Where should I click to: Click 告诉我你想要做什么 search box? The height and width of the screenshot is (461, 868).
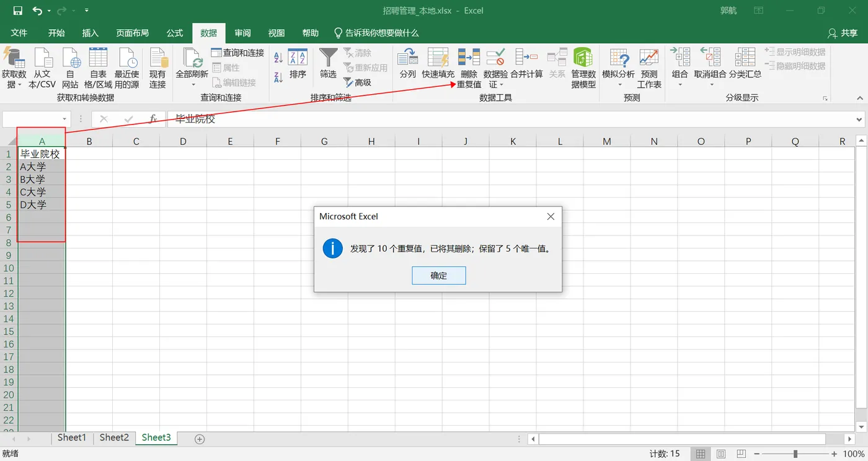(x=376, y=33)
